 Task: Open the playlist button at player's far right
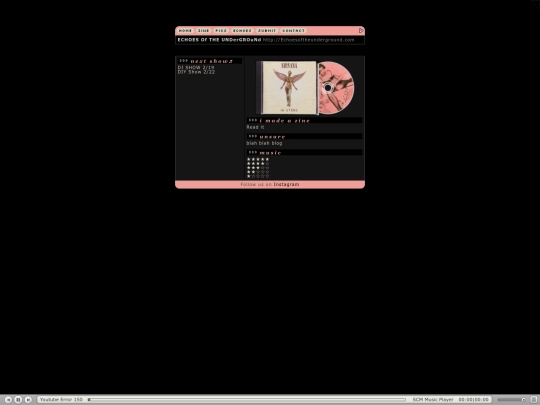[x=533, y=399]
